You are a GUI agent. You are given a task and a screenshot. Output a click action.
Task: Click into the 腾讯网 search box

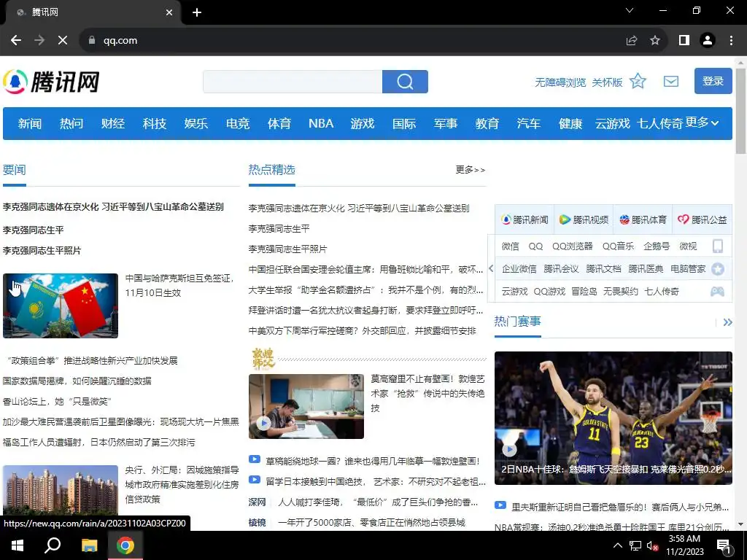[x=293, y=82]
